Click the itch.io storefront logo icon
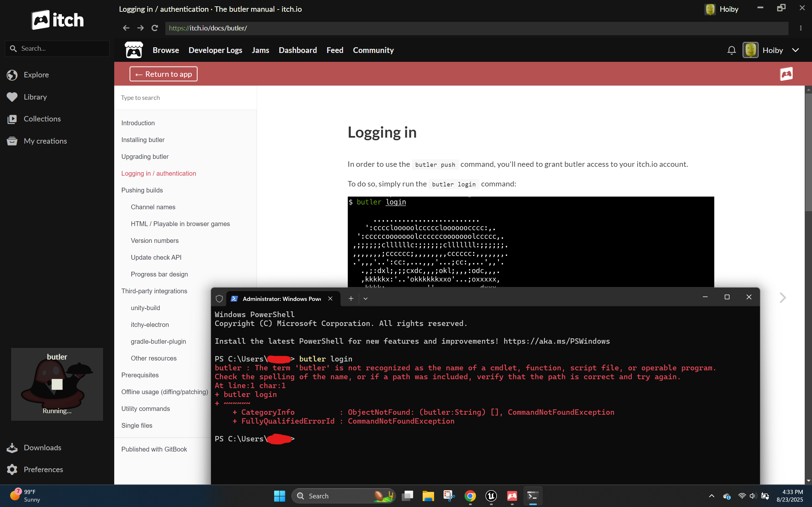This screenshot has height=507, width=812. 134,50
